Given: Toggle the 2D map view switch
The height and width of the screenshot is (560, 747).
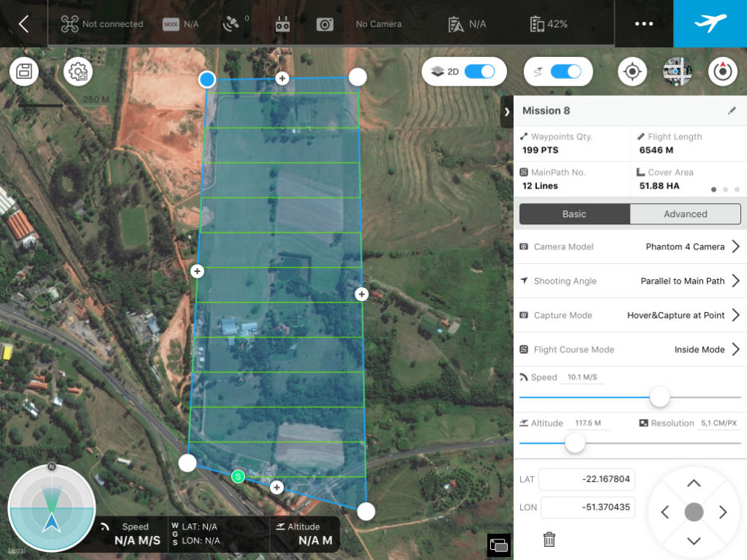Looking at the screenshot, I should (479, 72).
